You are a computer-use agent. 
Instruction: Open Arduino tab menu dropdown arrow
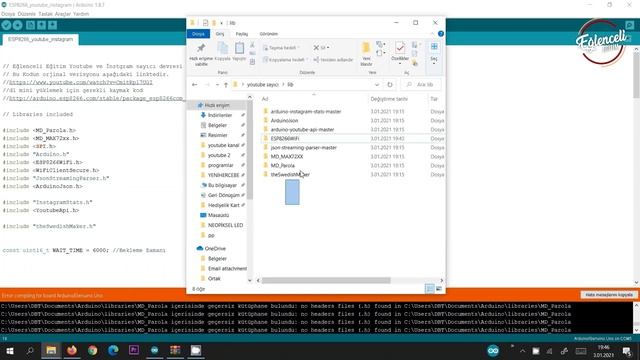pyautogui.click(x=629, y=39)
